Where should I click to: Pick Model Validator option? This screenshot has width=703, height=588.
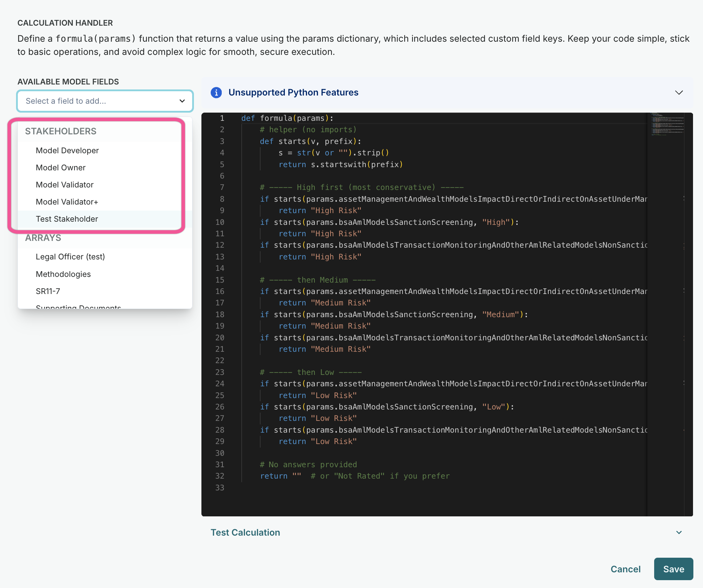pos(65,185)
